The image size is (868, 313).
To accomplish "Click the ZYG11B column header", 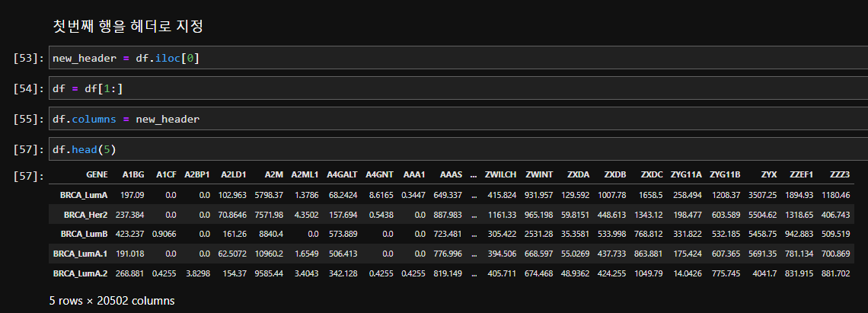I will 725,174.
